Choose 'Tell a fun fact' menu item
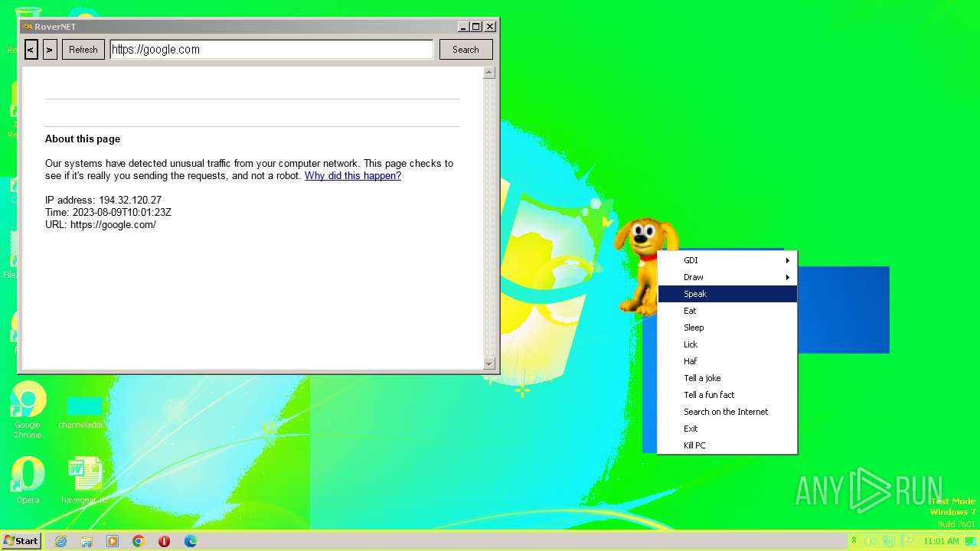Screen dimensions: 980x551 click(x=727, y=395)
